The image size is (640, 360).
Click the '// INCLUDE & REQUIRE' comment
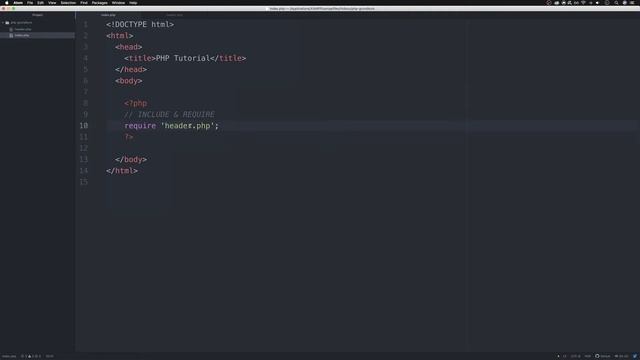(169, 115)
